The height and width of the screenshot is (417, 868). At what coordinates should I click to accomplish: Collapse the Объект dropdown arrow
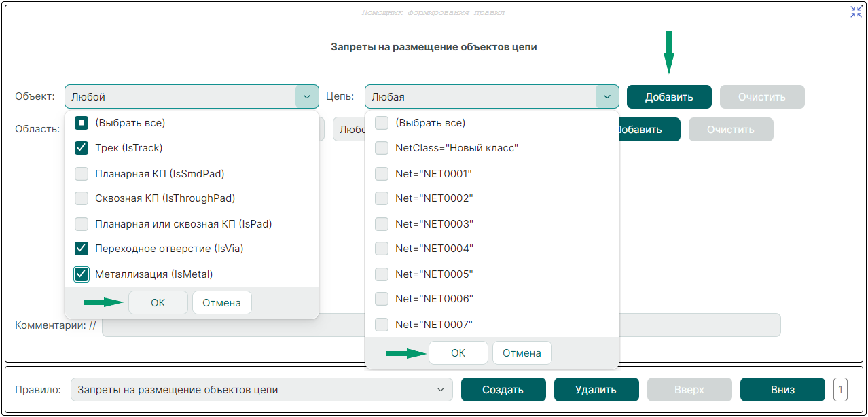pos(307,96)
